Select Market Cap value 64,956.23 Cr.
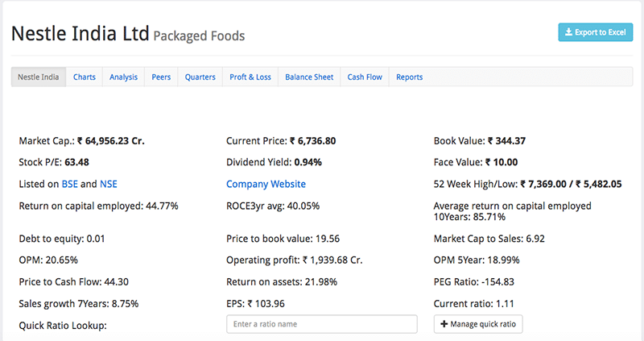Screen dimensions: 644x341 tap(111, 141)
